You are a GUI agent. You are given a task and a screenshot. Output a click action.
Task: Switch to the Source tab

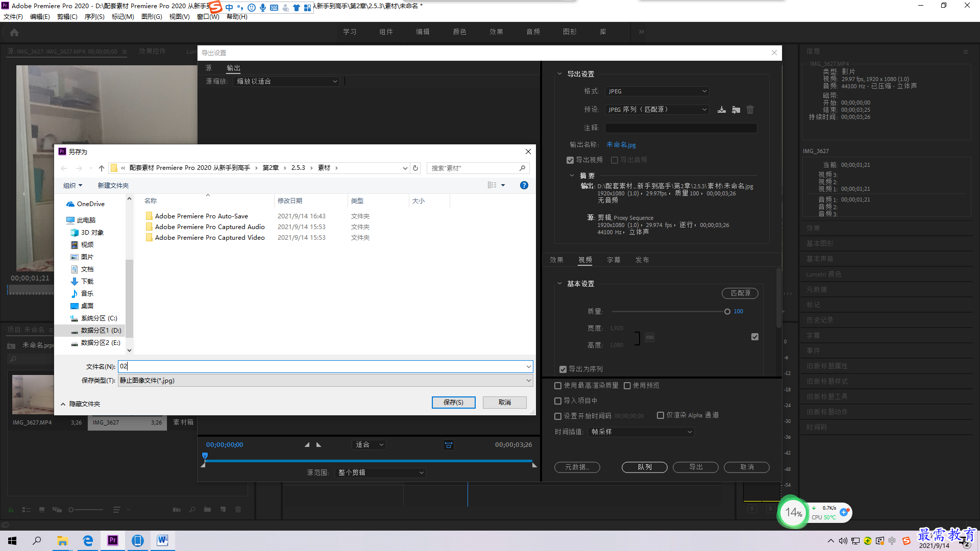pyautogui.click(x=208, y=68)
